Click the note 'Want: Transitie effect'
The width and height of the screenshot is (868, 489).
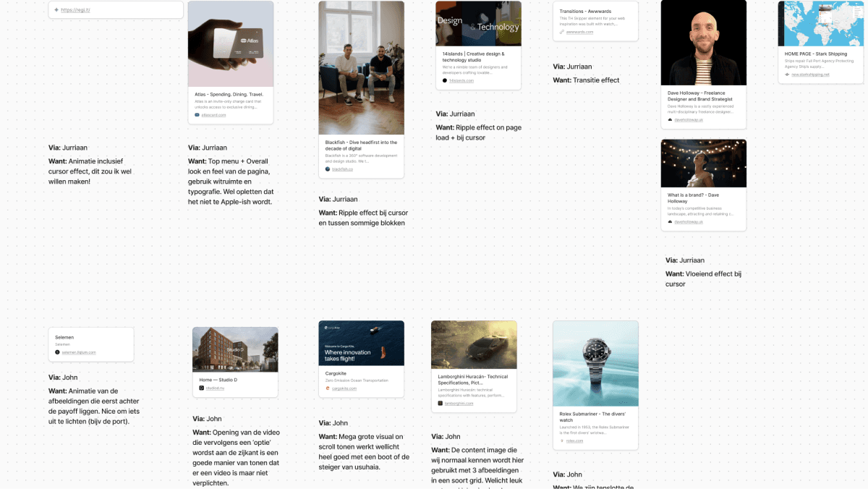point(587,80)
